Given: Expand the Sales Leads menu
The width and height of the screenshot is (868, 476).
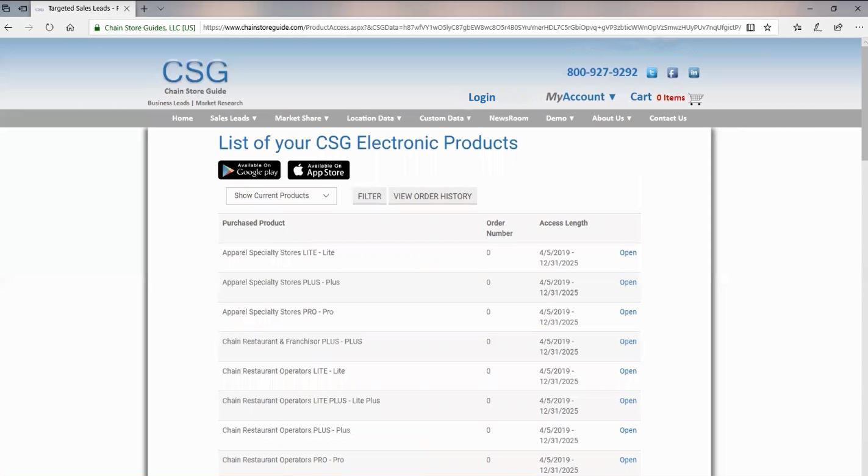Looking at the screenshot, I should 234,118.
